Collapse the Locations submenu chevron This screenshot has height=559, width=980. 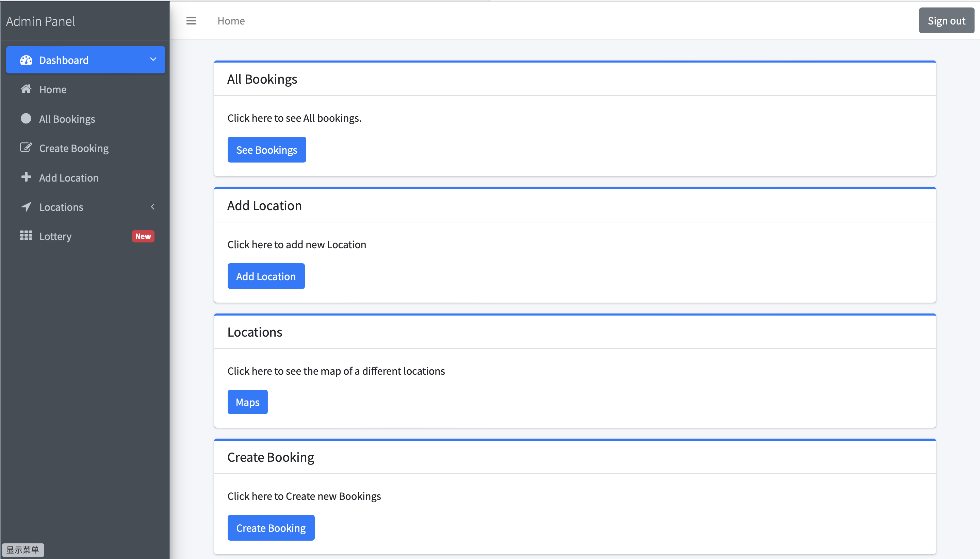(152, 206)
